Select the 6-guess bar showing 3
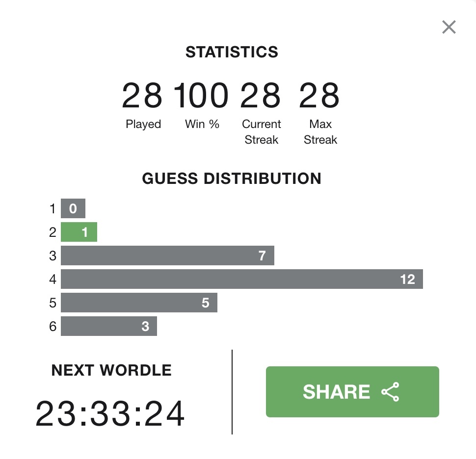Viewport: 476px width, 459px height. click(x=108, y=327)
